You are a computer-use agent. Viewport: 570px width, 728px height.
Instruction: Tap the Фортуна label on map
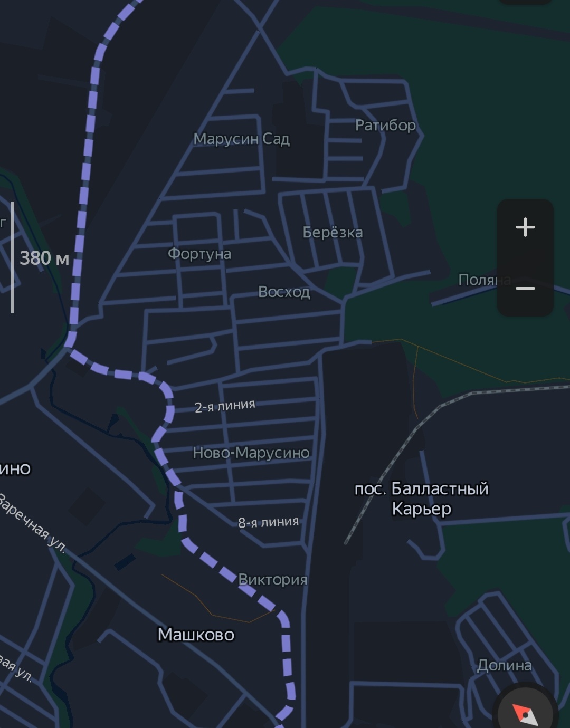coord(199,254)
